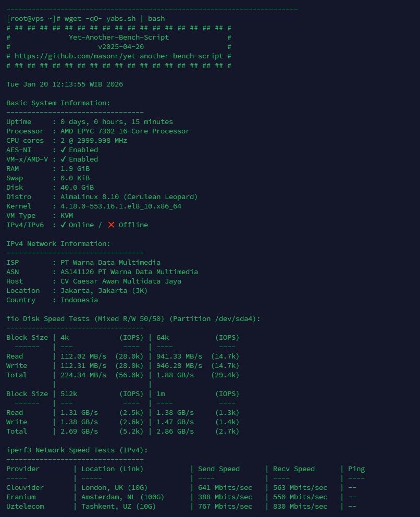
Task: Select the 1m total 2.86 GB/s value
Action: click(175, 432)
